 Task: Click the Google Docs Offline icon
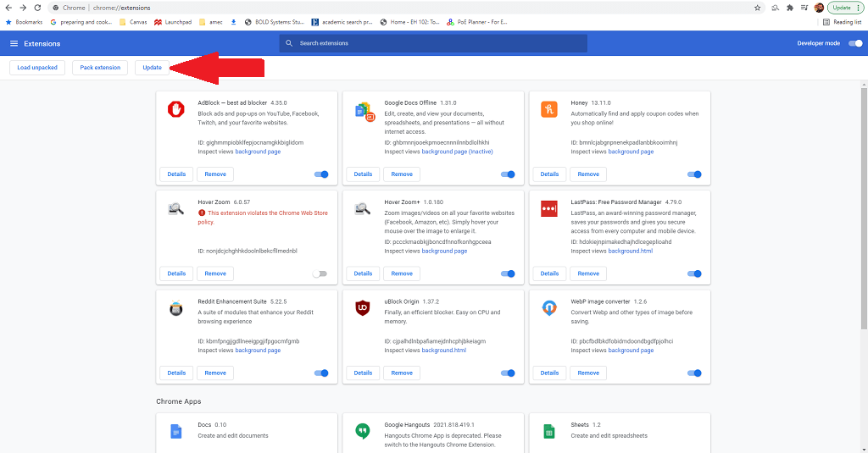[x=364, y=110]
